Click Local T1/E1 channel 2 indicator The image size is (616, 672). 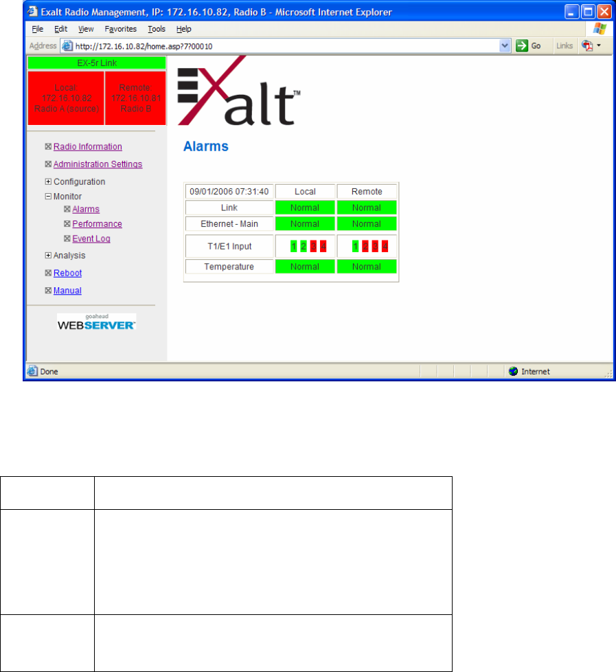pyautogui.click(x=304, y=247)
